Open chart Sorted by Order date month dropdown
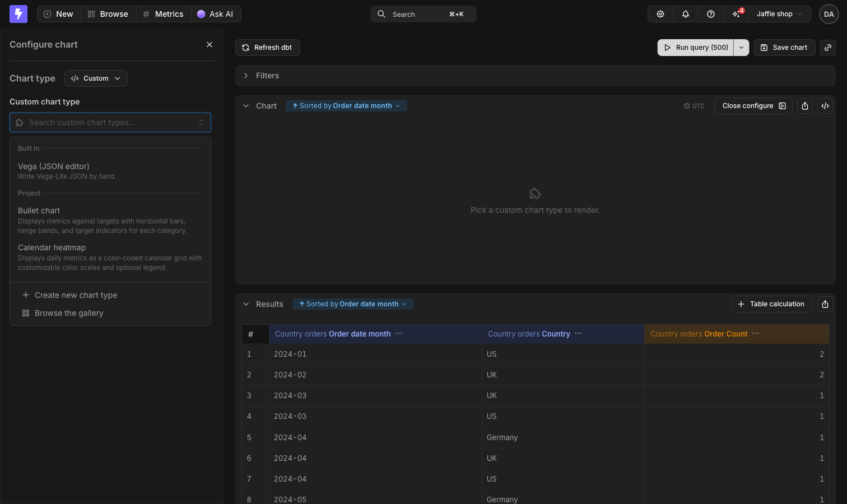Viewport: 847px width, 504px height. click(x=346, y=106)
